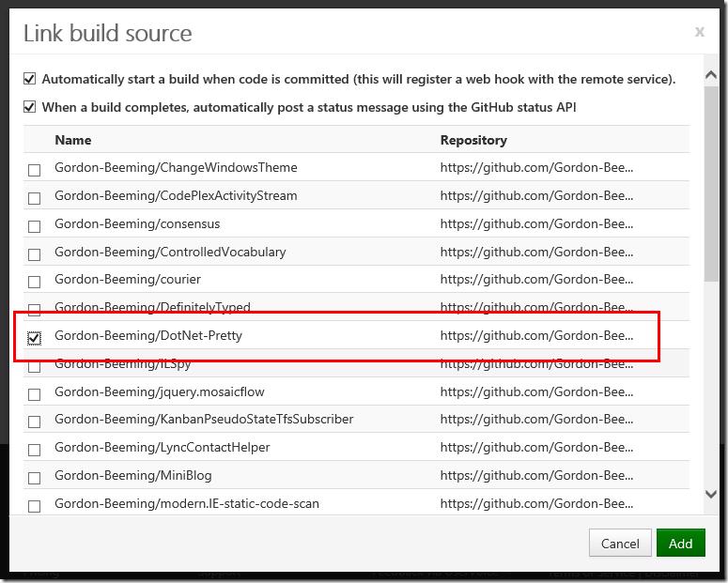Click the scrollbar down arrow
Image resolution: width=728 pixels, height=583 pixels.
click(x=711, y=494)
